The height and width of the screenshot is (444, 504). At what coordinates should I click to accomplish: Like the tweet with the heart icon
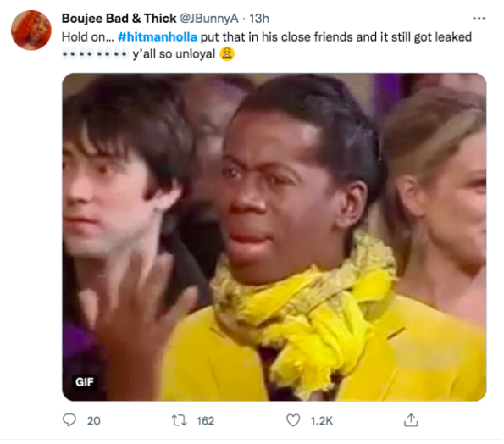pyautogui.click(x=293, y=420)
